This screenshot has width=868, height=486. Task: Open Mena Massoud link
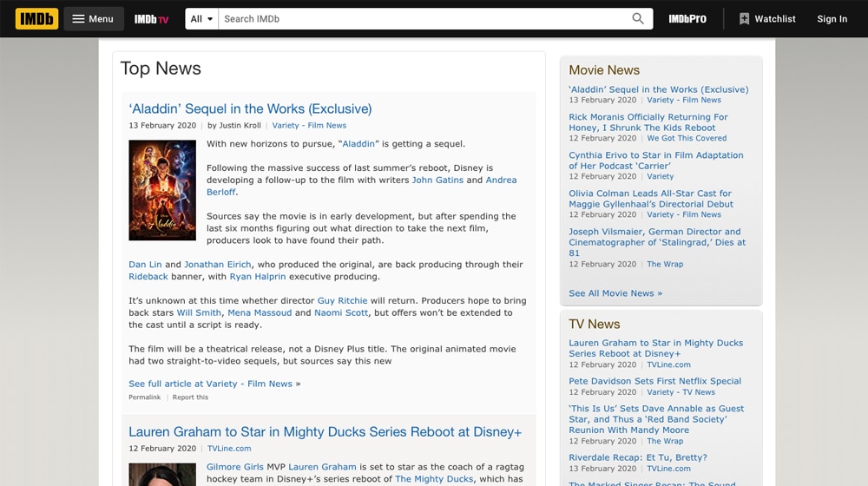[260, 312]
